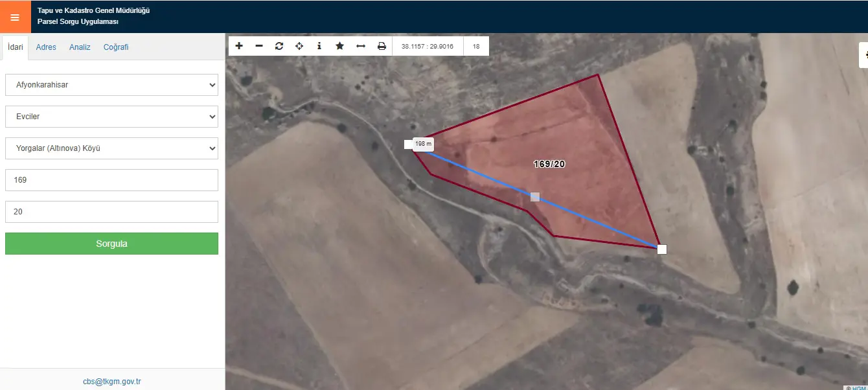Image resolution: width=868 pixels, height=390 pixels.
Task: Expand the Afyonkarahisar province dropdown
Action: [x=111, y=85]
